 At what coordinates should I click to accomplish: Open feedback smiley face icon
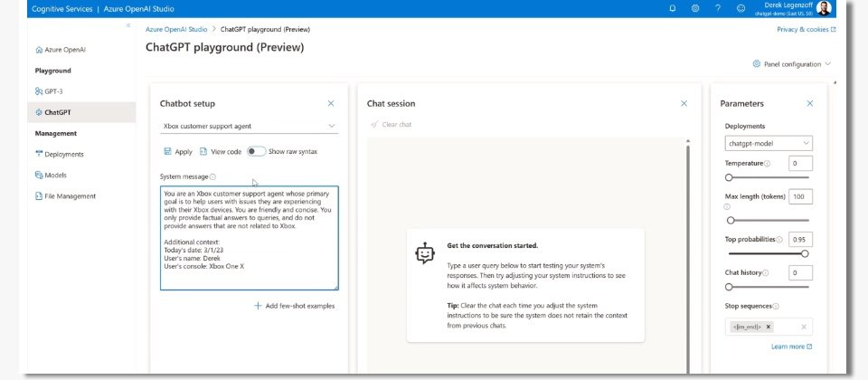pyautogui.click(x=741, y=8)
